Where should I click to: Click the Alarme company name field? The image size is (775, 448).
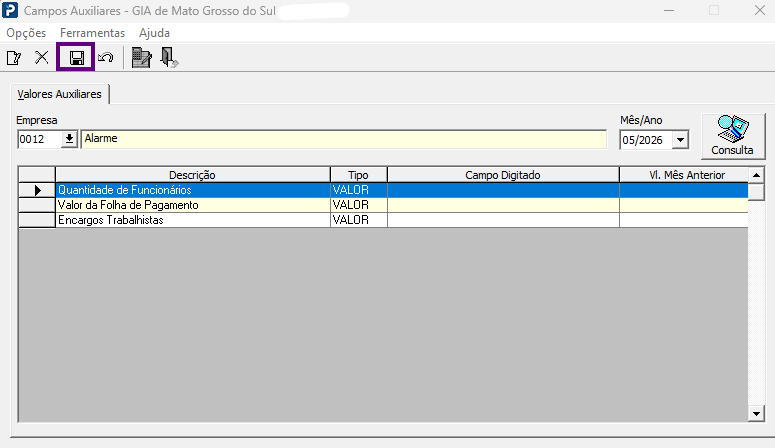(x=344, y=139)
